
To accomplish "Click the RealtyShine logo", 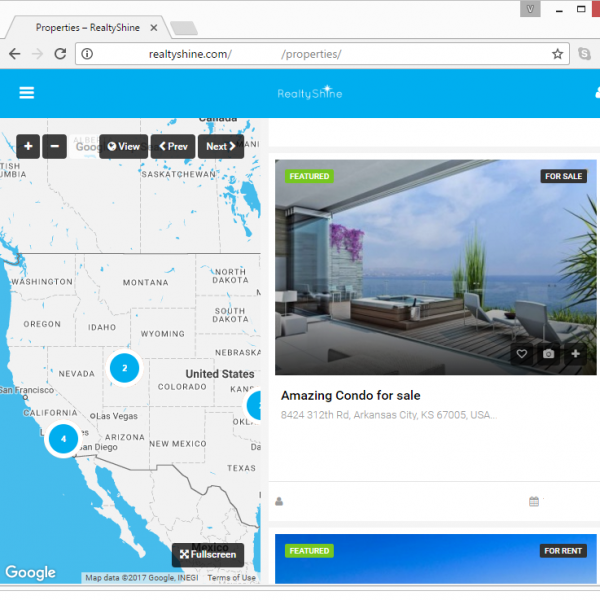I will point(310,93).
